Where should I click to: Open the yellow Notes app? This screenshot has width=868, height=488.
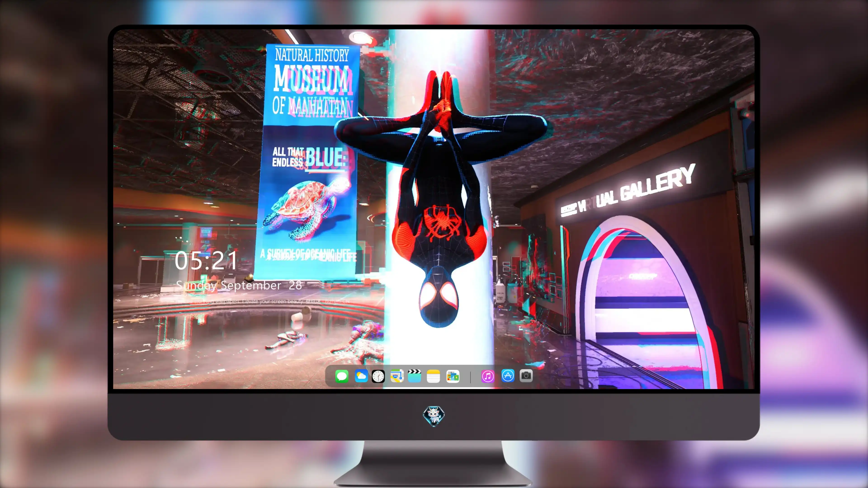tap(433, 376)
